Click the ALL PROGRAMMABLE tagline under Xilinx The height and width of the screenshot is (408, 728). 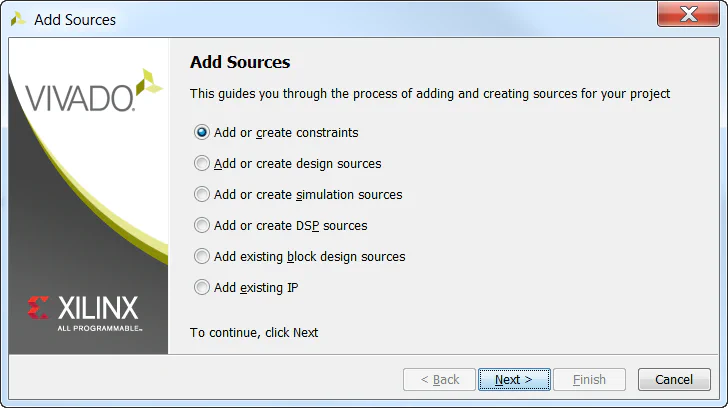[99, 327]
